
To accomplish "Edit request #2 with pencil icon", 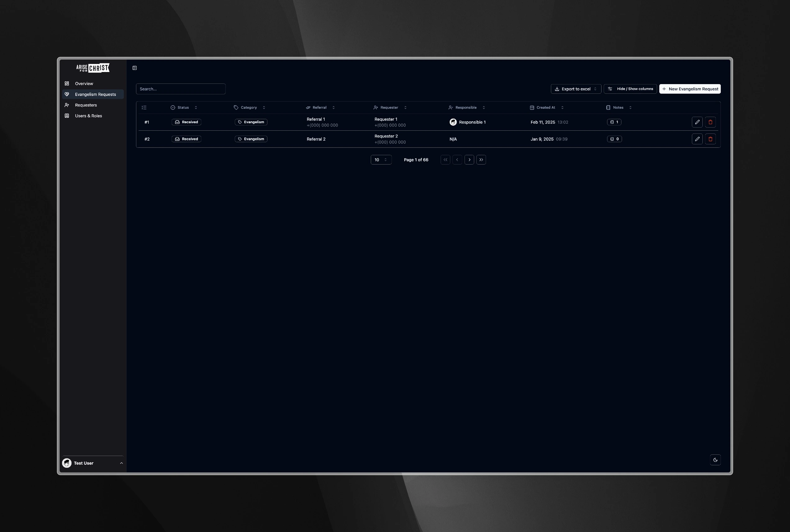I will (697, 139).
